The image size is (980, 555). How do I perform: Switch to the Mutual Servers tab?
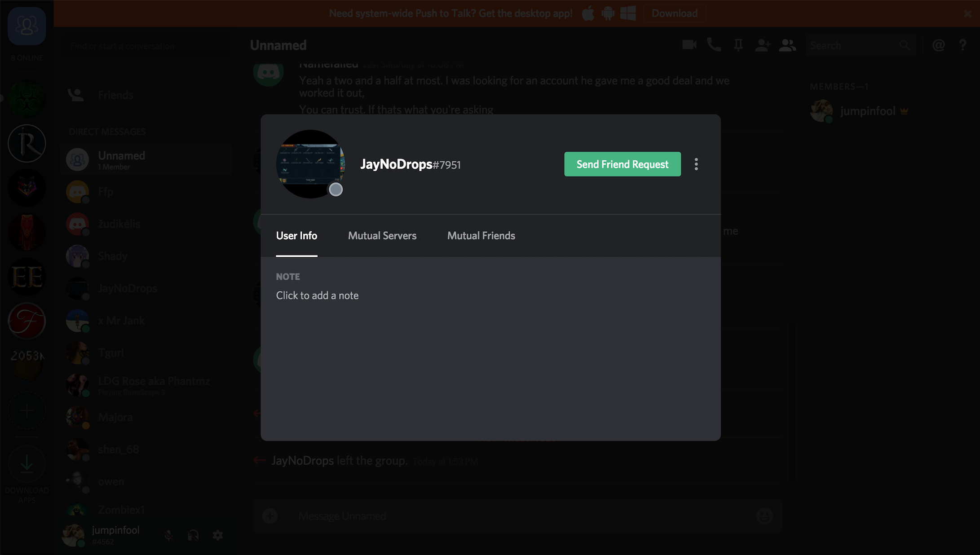point(382,236)
